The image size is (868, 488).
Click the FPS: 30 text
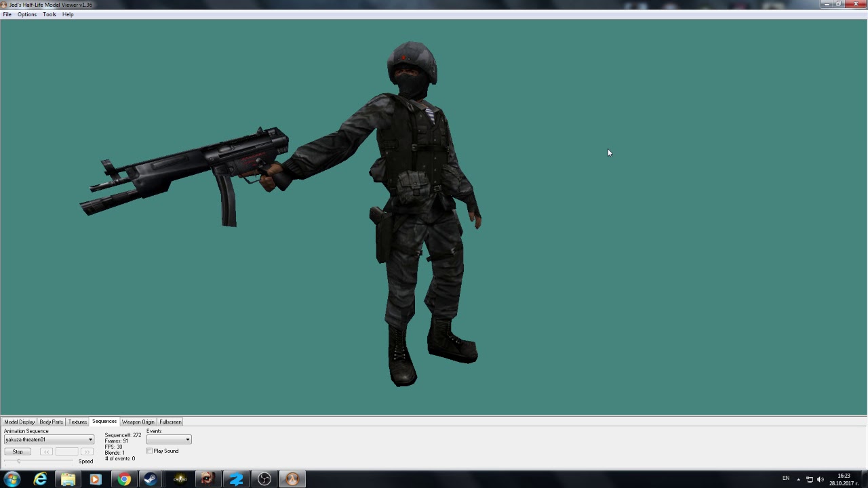coord(113,447)
